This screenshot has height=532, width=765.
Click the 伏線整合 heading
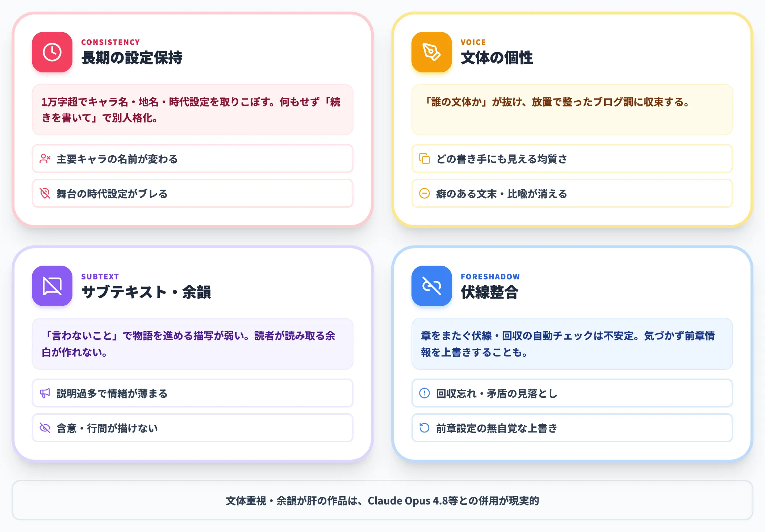489,292
